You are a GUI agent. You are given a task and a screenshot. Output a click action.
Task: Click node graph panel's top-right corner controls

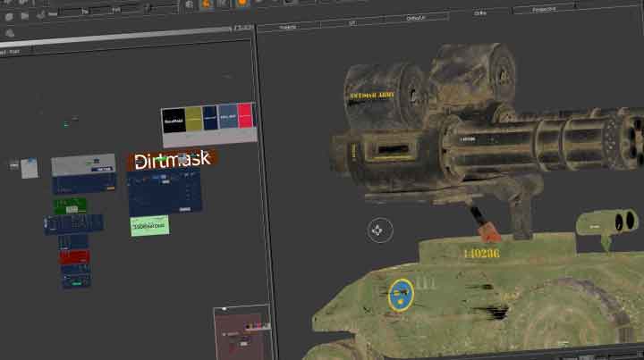pos(241,27)
